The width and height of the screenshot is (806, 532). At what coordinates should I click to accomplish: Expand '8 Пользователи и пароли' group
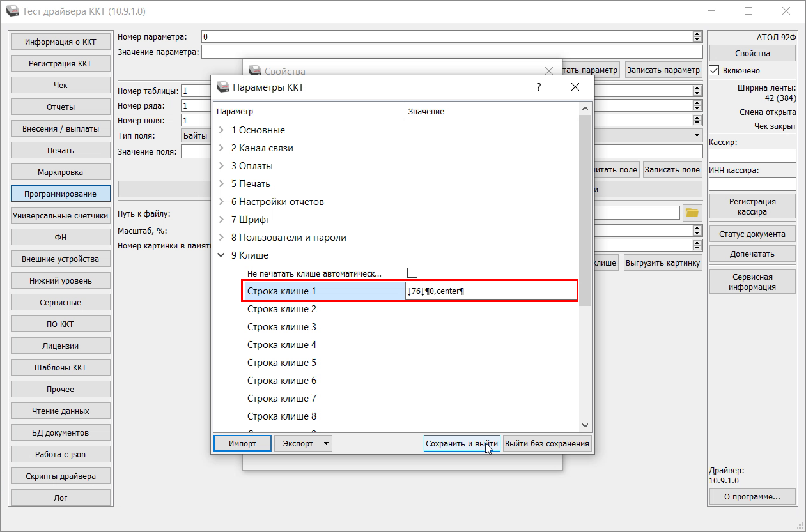coord(222,238)
